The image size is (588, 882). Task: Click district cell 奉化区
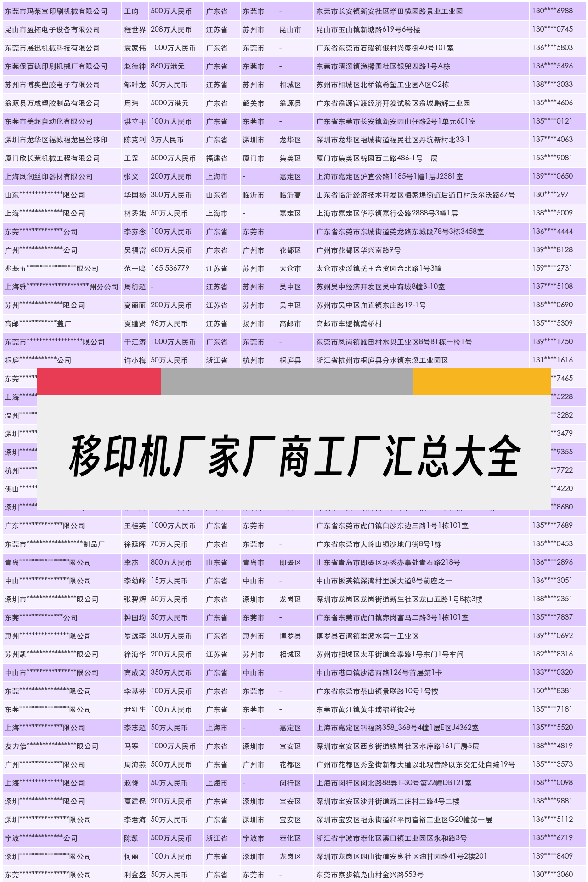pyautogui.click(x=290, y=838)
